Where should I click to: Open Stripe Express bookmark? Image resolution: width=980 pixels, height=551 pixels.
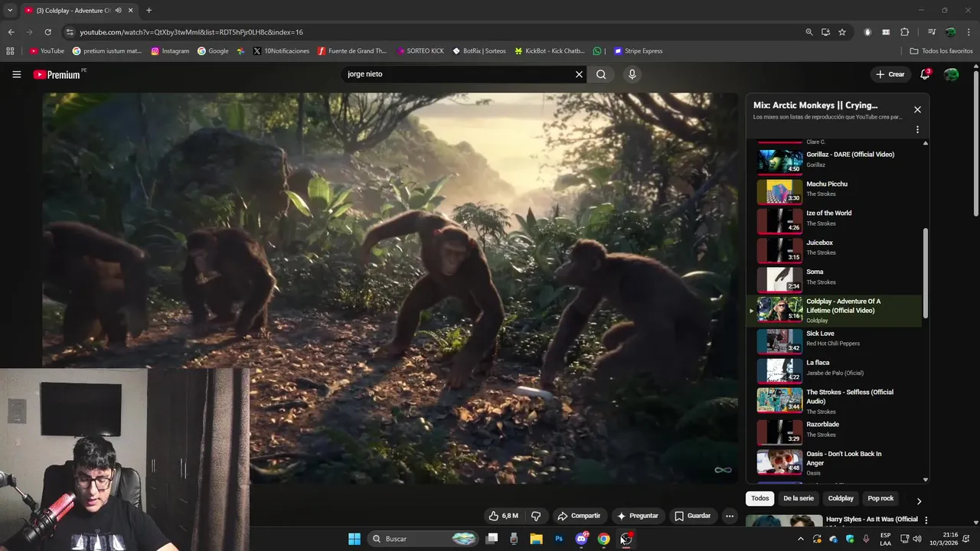click(638, 51)
